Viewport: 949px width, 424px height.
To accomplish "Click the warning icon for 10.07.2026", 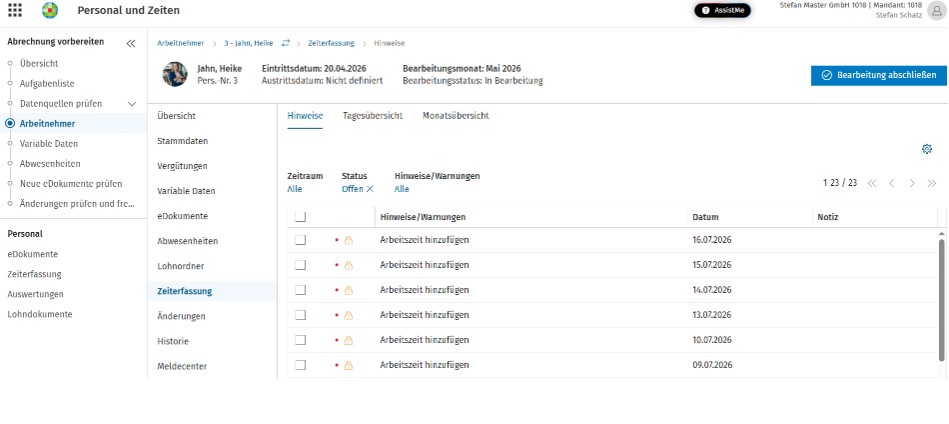I will [x=348, y=340].
